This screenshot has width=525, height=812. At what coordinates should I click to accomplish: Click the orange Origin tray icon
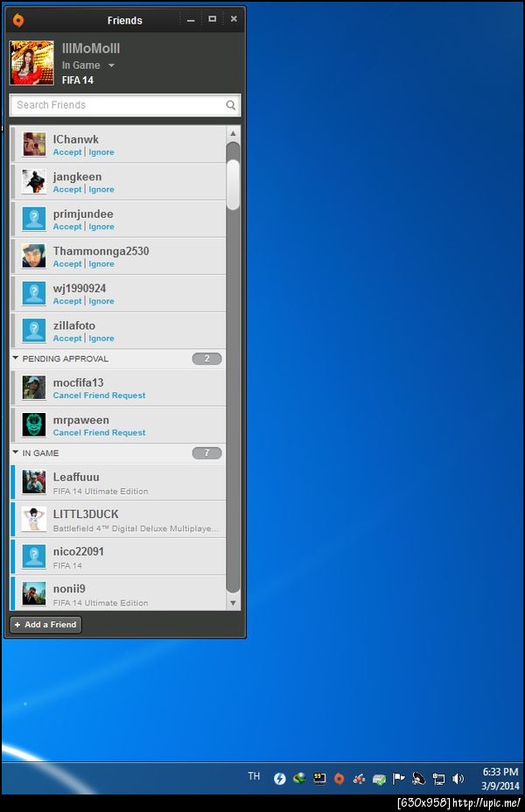click(x=339, y=779)
